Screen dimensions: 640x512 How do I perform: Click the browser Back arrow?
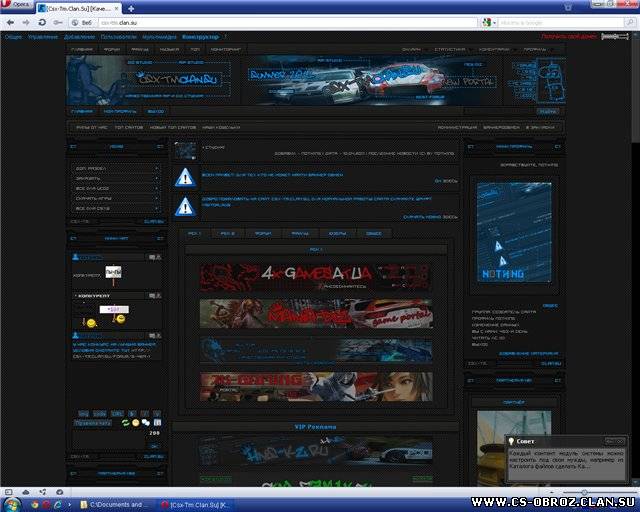point(8,21)
